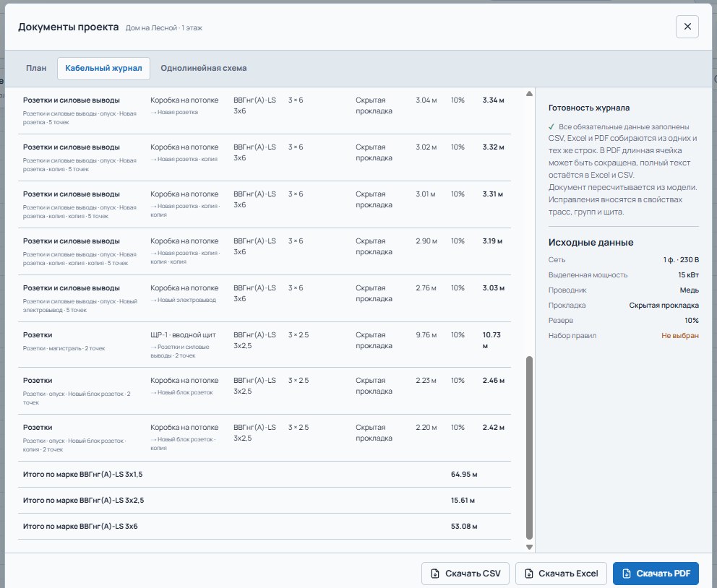The width and height of the screenshot is (717, 588).
Task: Click 'Итого по марке ВВГнг(A)-LS 3x6' row
Action: 265,527
